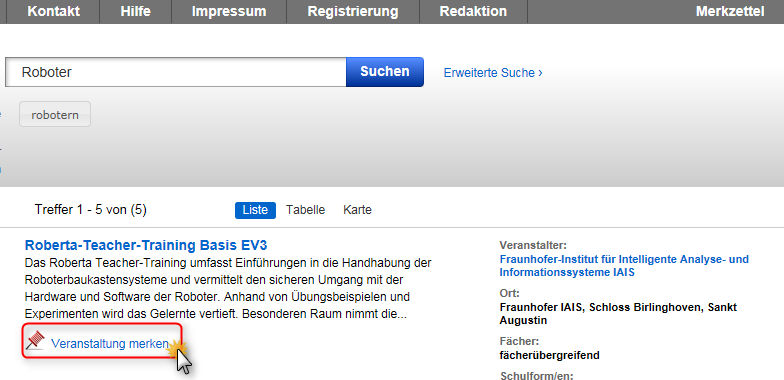Click the Veranstaltung merken link

point(110,344)
